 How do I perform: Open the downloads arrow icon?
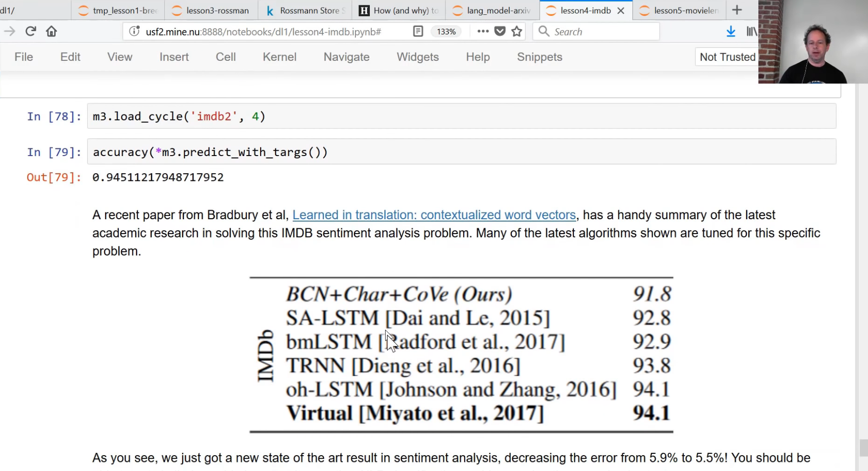point(731,32)
